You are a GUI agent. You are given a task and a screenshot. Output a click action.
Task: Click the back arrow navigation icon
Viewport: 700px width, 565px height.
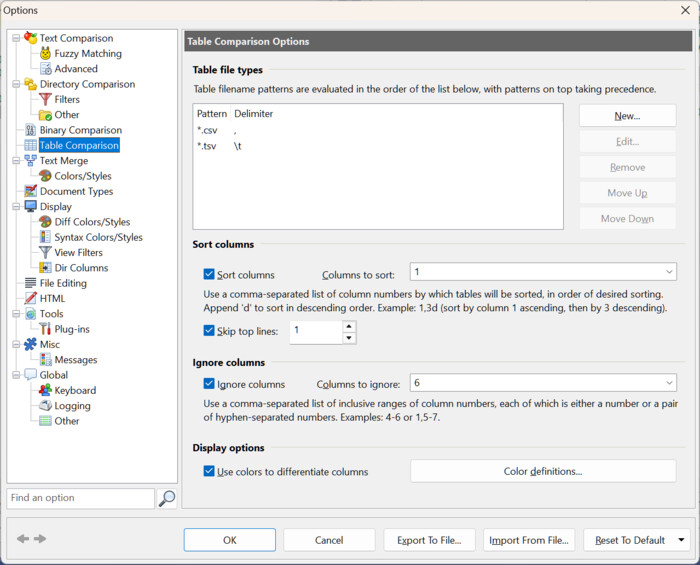23,539
